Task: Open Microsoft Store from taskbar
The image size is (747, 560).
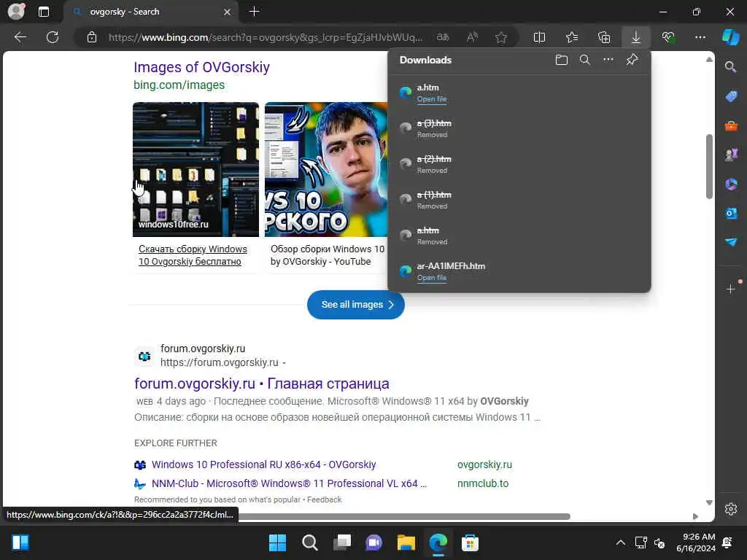Action: tap(470, 542)
